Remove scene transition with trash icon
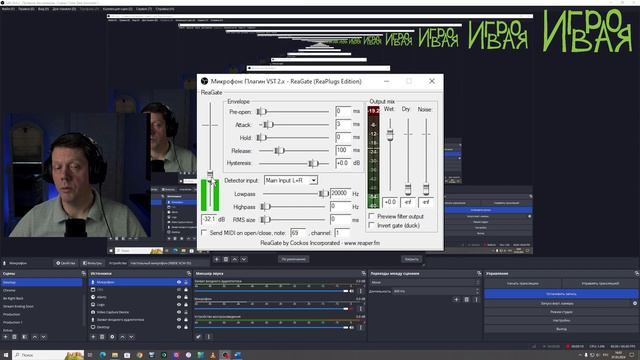This screenshot has height=360, width=640. tap(467, 300)
